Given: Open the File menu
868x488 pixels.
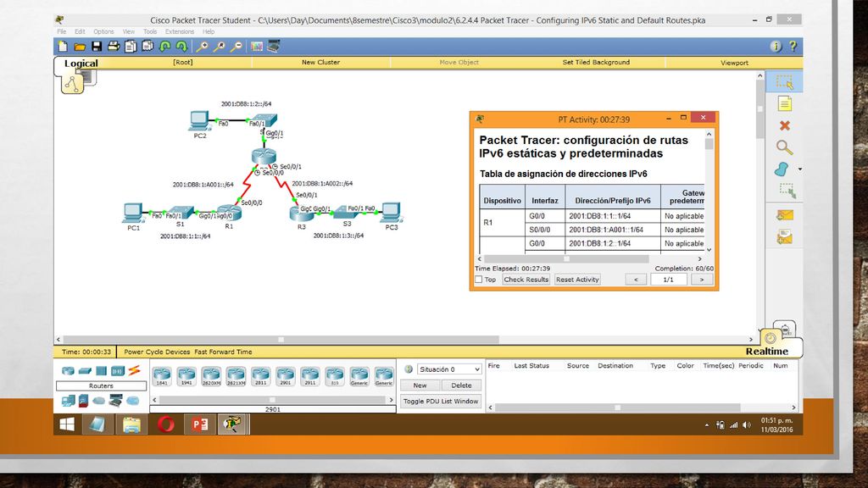Looking at the screenshot, I should 61,31.
